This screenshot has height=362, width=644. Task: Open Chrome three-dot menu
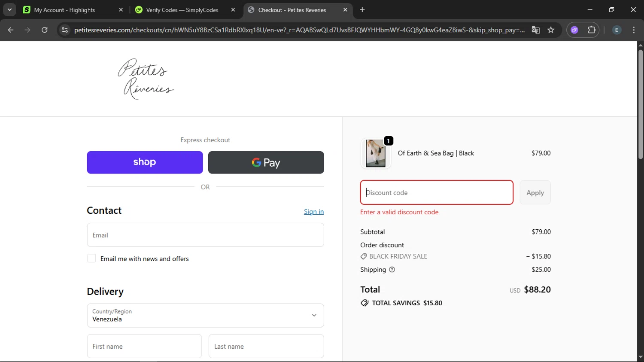pos(634,30)
